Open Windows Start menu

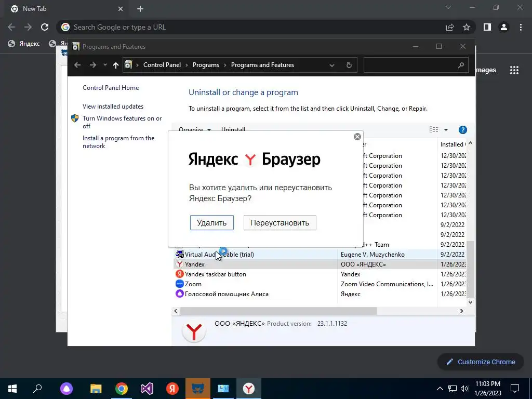click(12, 389)
